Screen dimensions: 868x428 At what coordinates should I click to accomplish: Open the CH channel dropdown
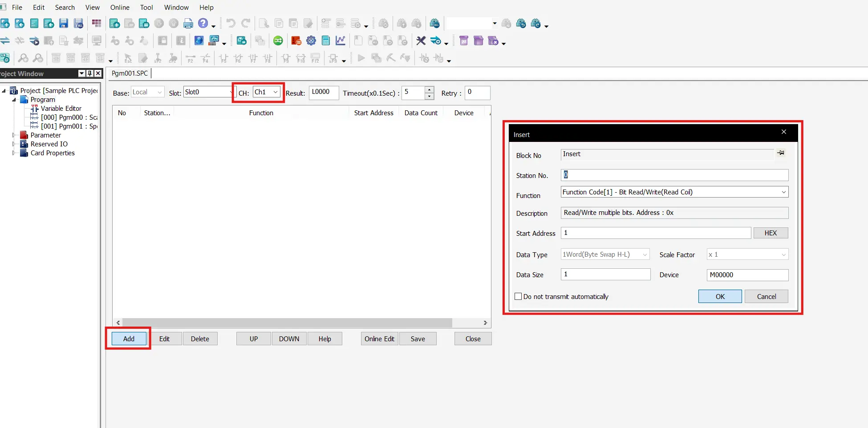(x=276, y=92)
